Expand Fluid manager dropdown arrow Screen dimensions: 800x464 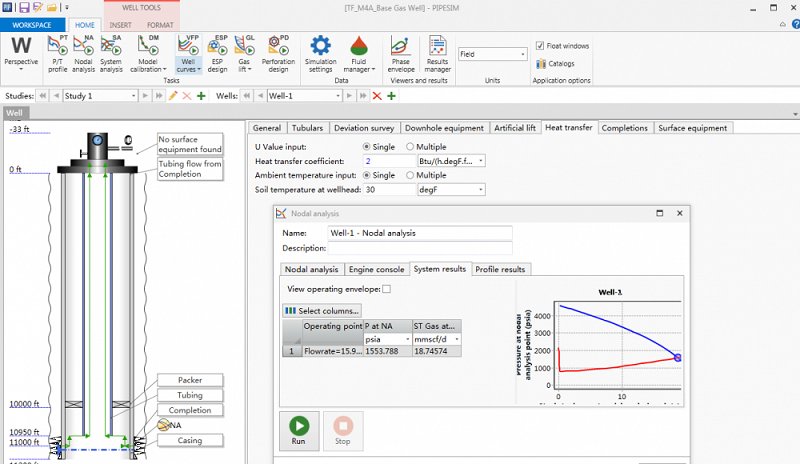pyautogui.click(x=373, y=69)
